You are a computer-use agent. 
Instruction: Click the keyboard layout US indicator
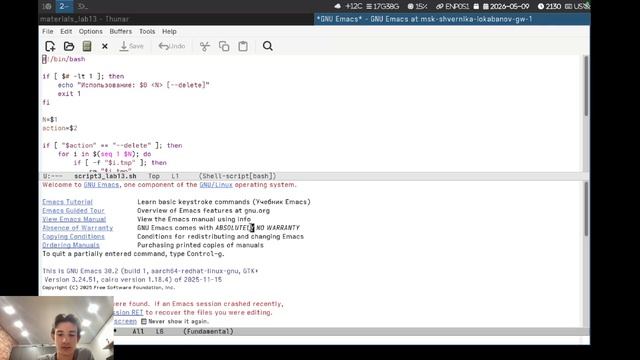pyautogui.click(x=577, y=6)
